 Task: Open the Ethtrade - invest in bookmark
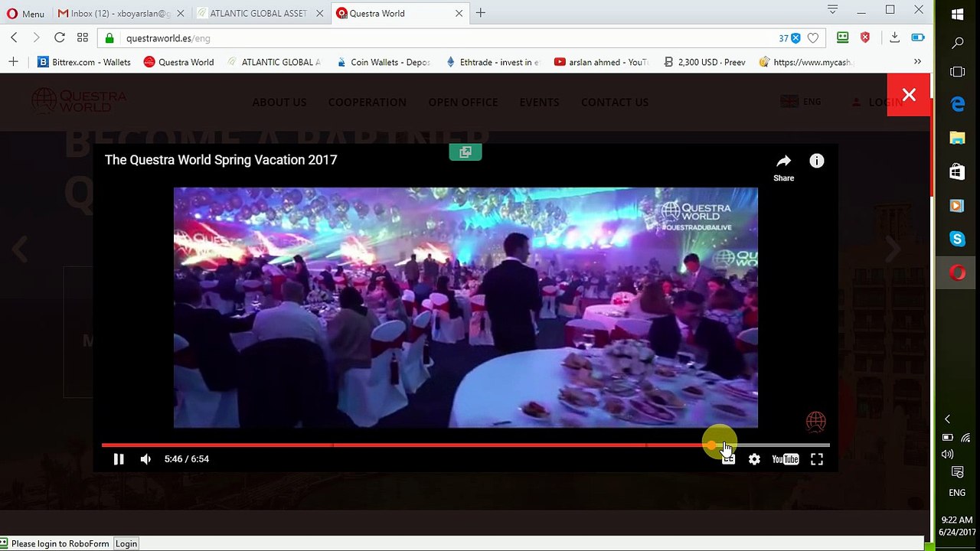[x=492, y=62]
